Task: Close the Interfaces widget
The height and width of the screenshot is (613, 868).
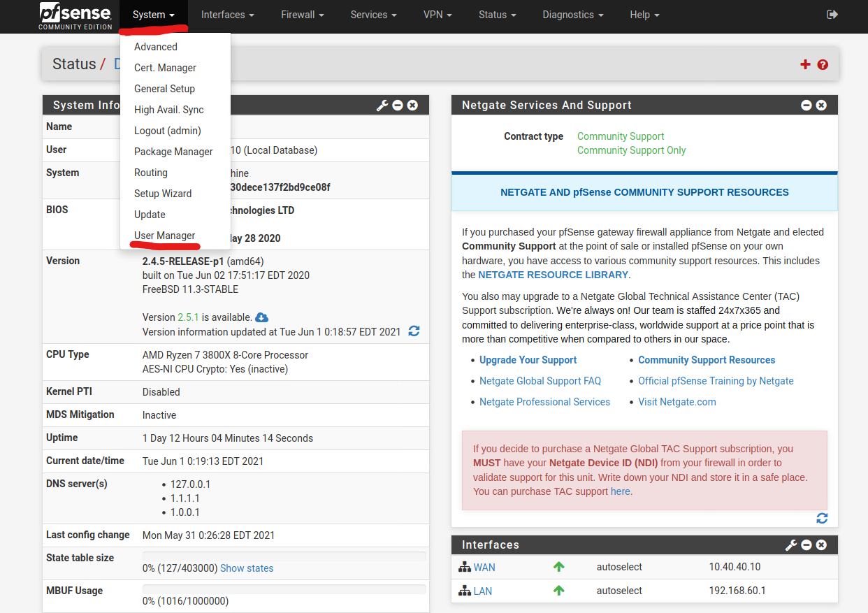Action: [x=821, y=545]
